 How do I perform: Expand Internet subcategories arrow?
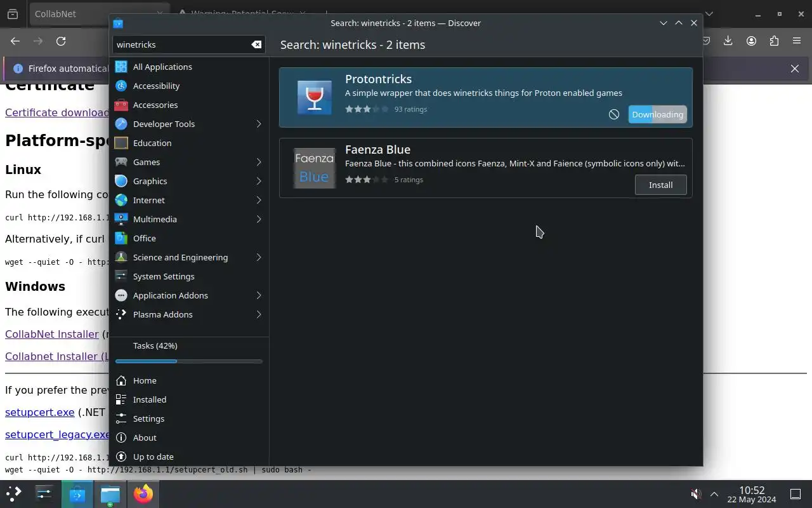[x=259, y=200]
